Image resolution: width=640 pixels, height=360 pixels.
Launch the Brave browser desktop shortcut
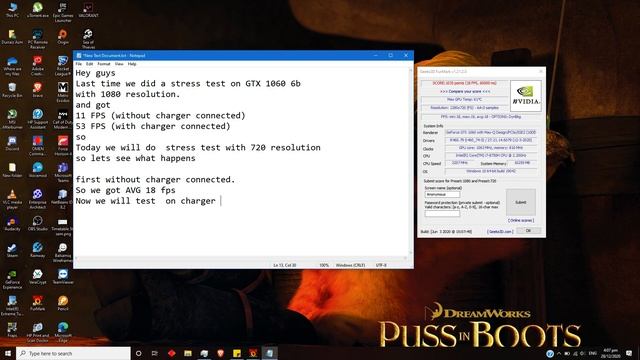click(x=38, y=90)
